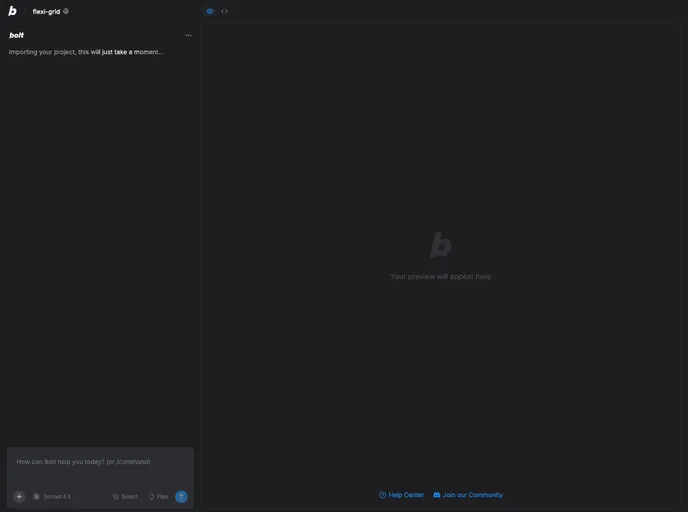Focus the 'How can Bolt help you' input
The height and width of the screenshot is (512, 688).
[x=100, y=462]
